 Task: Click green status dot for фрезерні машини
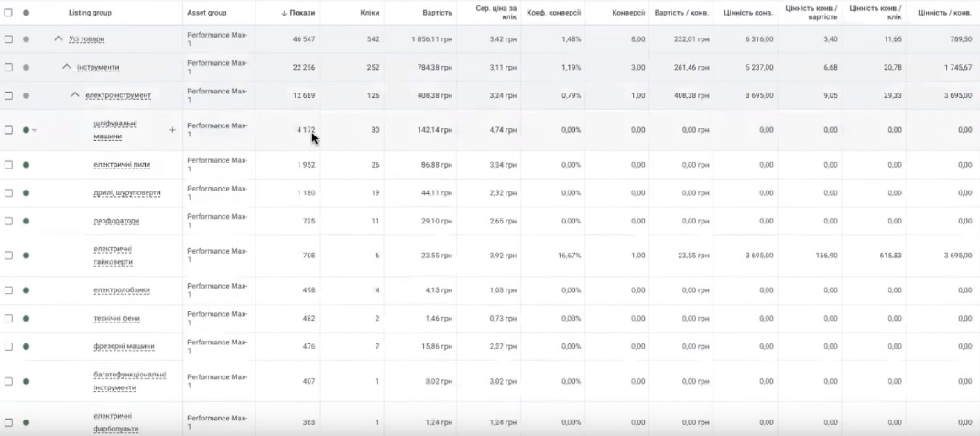point(26,347)
